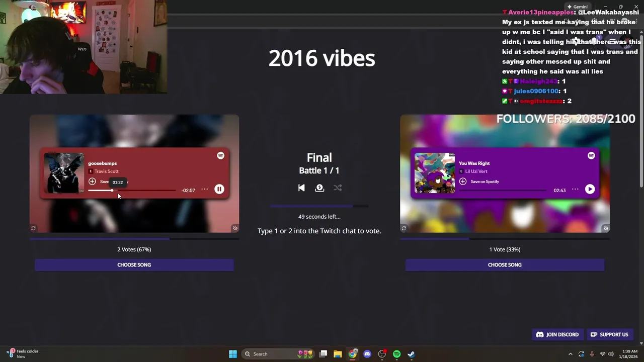The height and width of the screenshot is (362, 644).
Task: Click plus icon next to Save on Spotify for You Was Right
Action: click(462, 181)
